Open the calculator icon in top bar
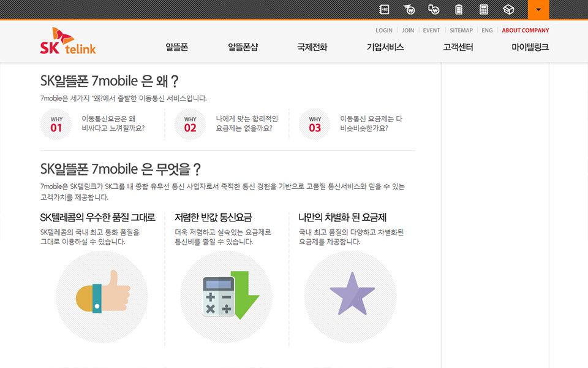Screen dimensions: 588x368 [483, 9]
